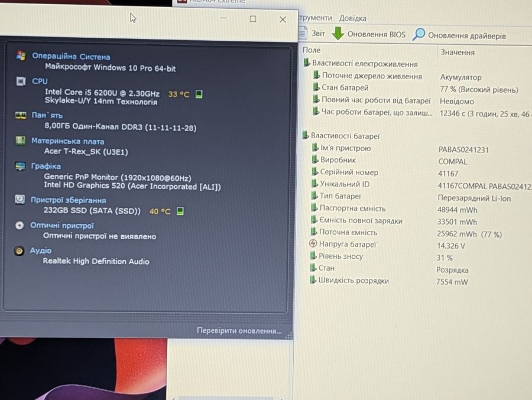This screenshot has width=532, height=400.
Task: Click the 48944 mWh value
Action: (457, 210)
